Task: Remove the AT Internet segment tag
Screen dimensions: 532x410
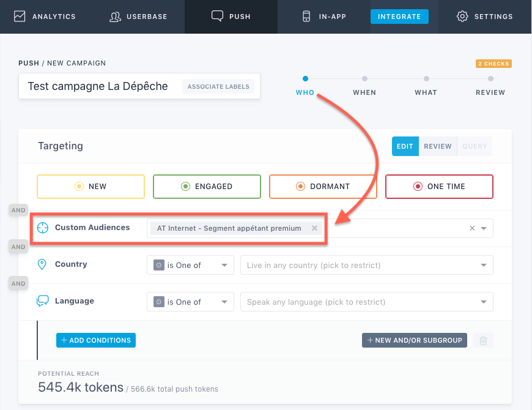Action: coord(314,228)
